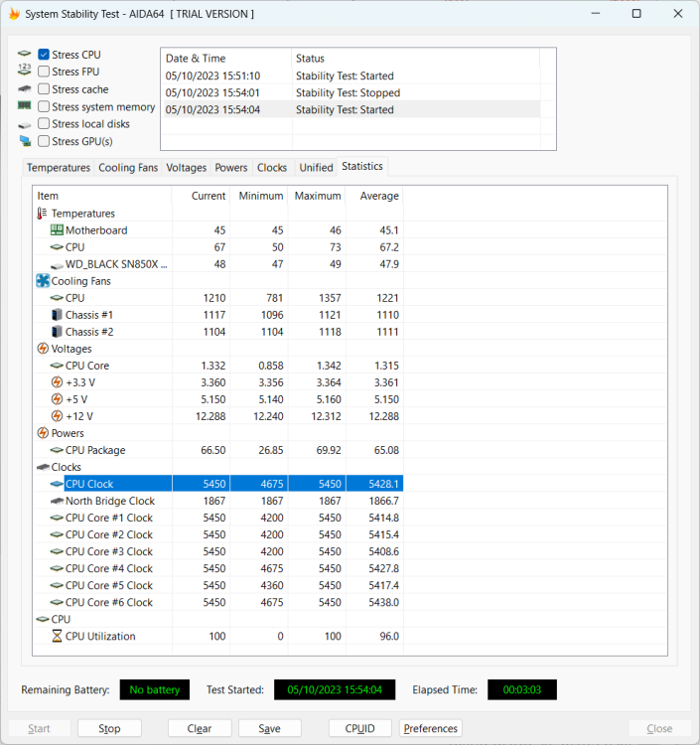Click the Maximum column header

(317, 196)
